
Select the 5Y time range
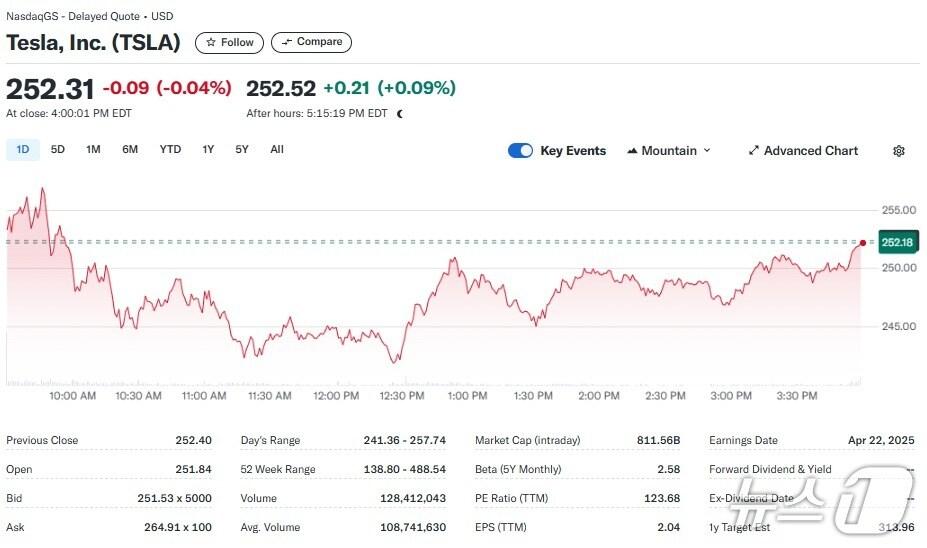click(242, 150)
